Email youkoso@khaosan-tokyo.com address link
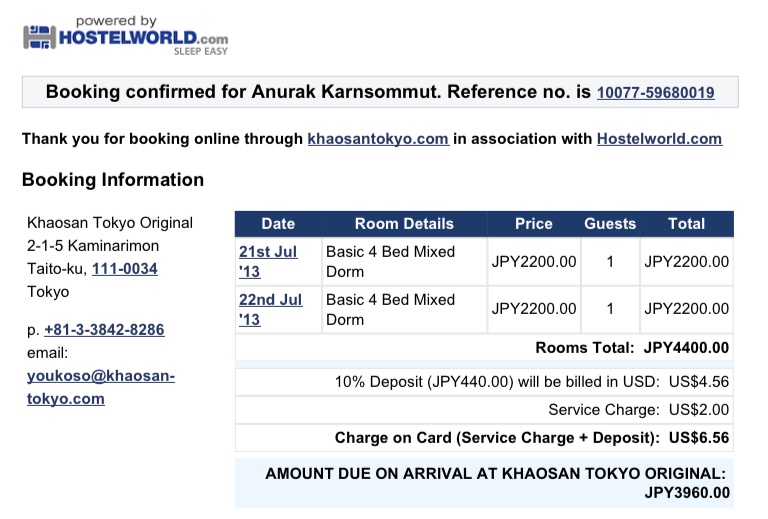 tap(101, 387)
